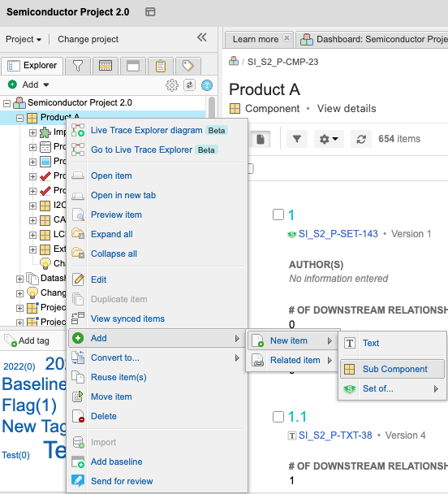Collapse the Product A tree node
The image size is (448, 494).
click(19, 118)
